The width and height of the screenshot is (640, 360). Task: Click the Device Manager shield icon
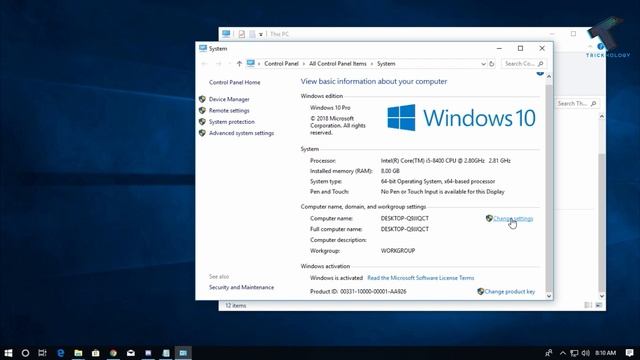pos(202,99)
